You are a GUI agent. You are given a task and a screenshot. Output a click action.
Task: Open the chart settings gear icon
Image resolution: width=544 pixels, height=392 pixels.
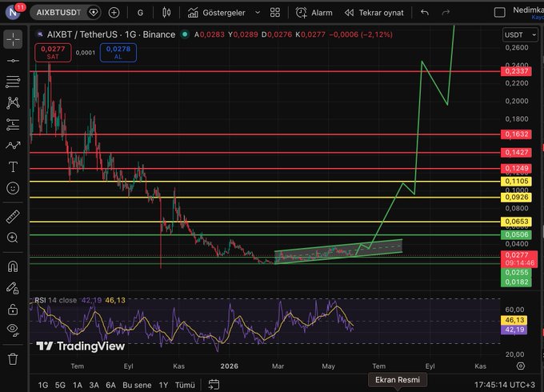coord(521,366)
